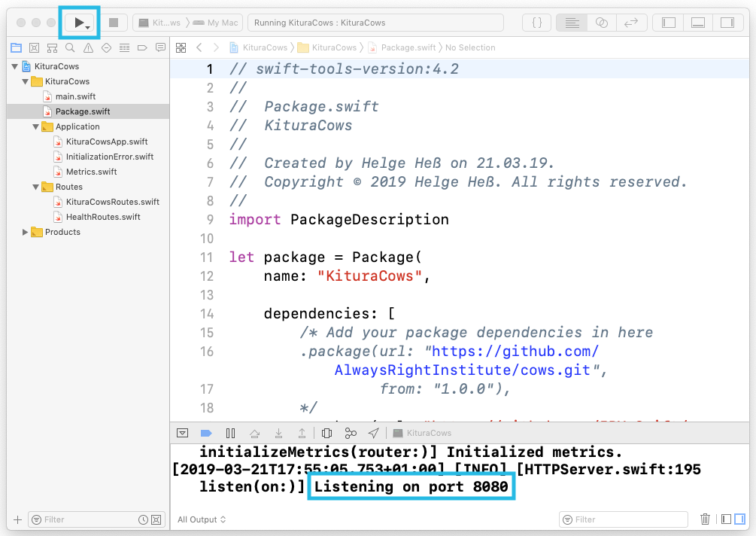Show the Project navigator
This screenshot has width=756, height=536.
pos(17,47)
